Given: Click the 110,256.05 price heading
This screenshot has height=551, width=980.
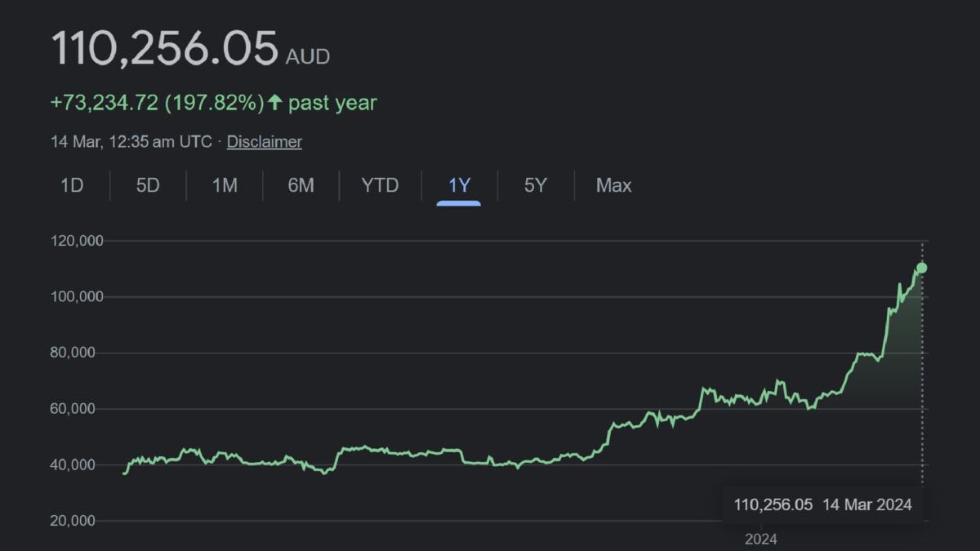Looking at the screenshot, I should (165, 48).
